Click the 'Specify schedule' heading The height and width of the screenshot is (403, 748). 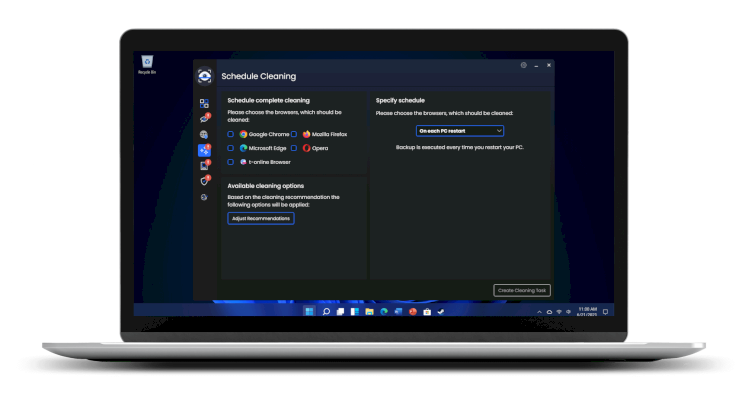400,101
